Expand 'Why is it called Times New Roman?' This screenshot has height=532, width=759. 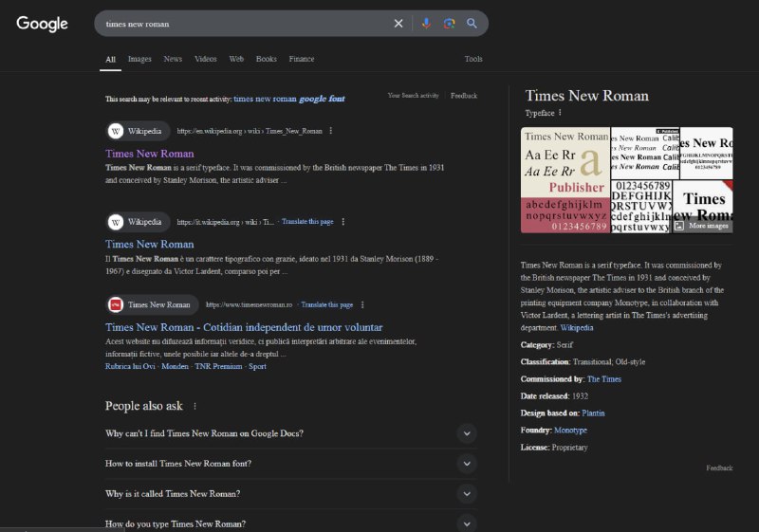[x=291, y=494]
